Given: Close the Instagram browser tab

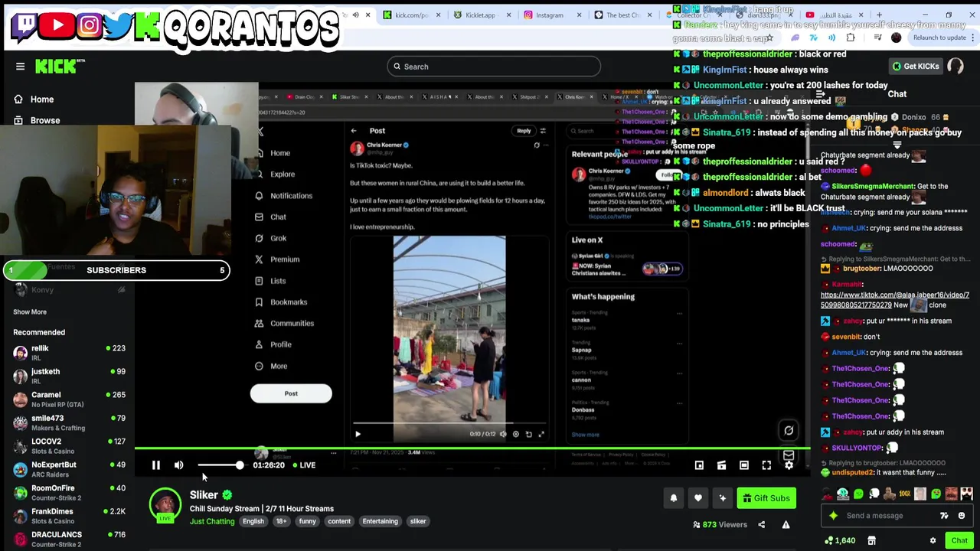Looking at the screenshot, I should click(579, 15).
